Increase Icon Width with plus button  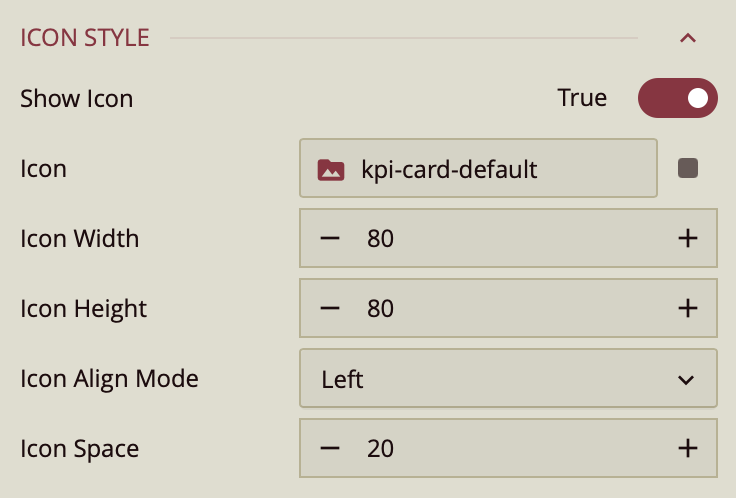(x=687, y=239)
